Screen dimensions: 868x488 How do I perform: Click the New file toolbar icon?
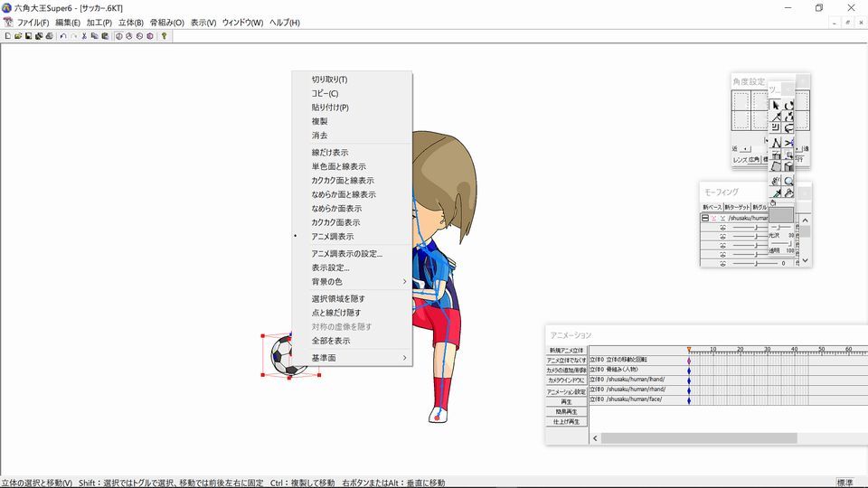coord(8,36)
